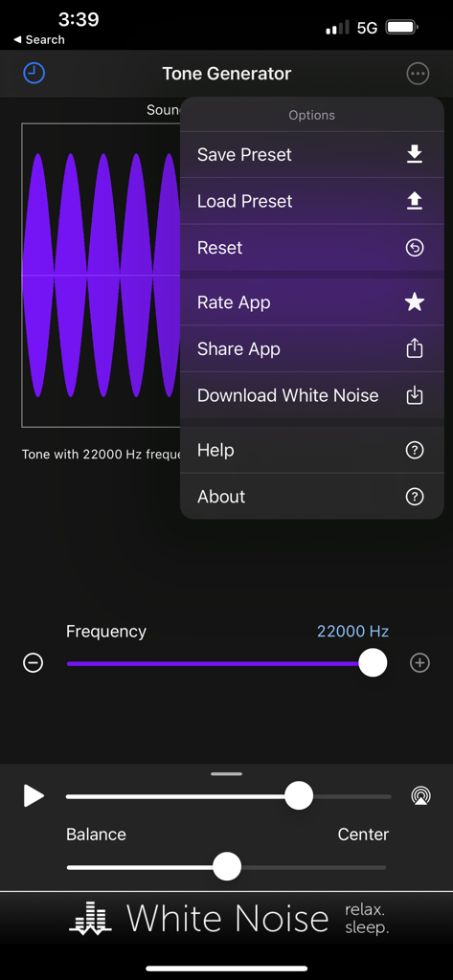Viewport: 453px width, 980px height.
Task: Click the volume slider knob
Action: (299, 796)
